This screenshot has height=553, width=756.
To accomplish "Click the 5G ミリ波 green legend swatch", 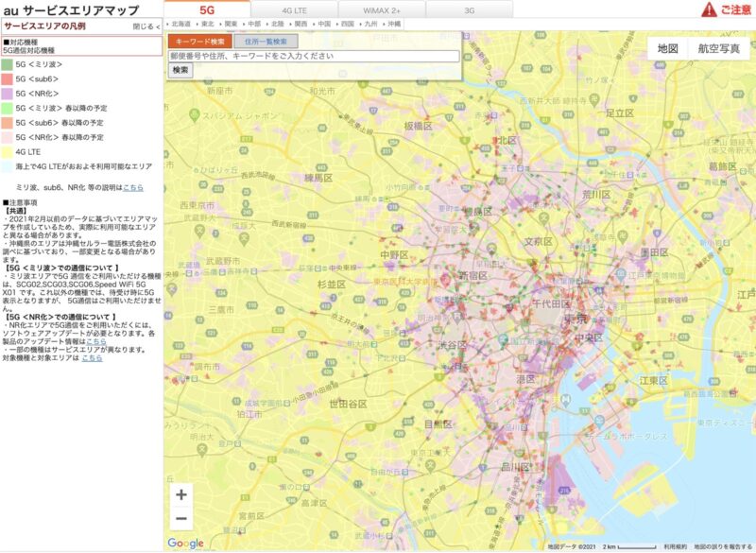I will point(7,64).
